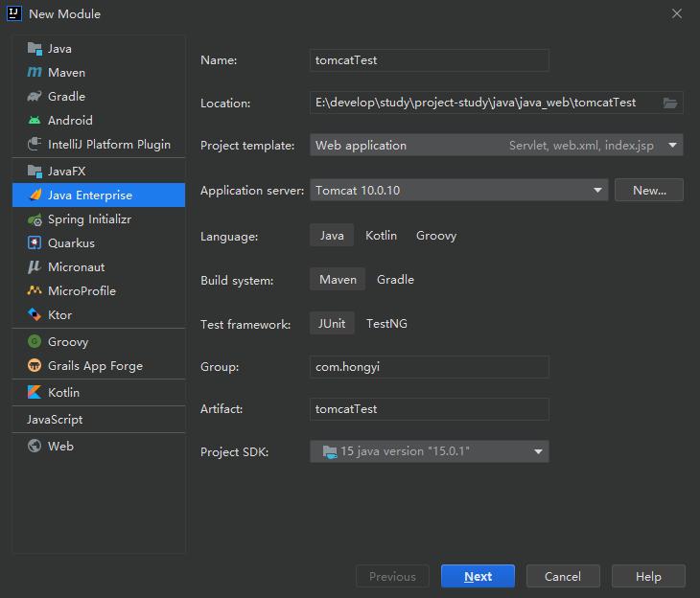
Task: Click the Cancel button
Action: [x=562, y=577]
